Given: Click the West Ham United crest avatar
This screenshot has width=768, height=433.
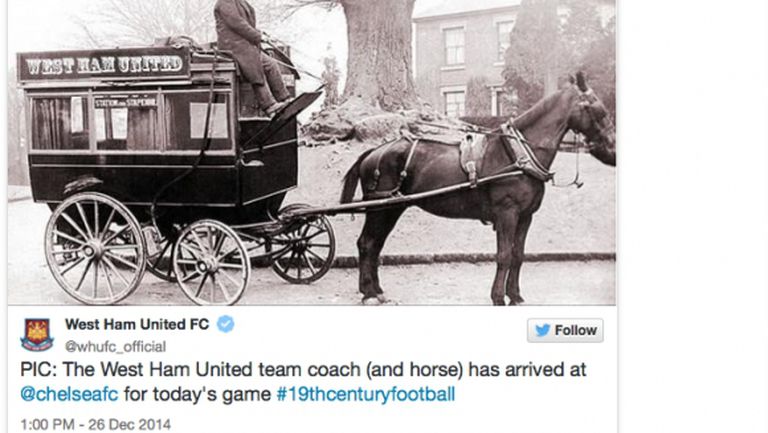Looking at the screenshot, I should (x=37, y=335).
